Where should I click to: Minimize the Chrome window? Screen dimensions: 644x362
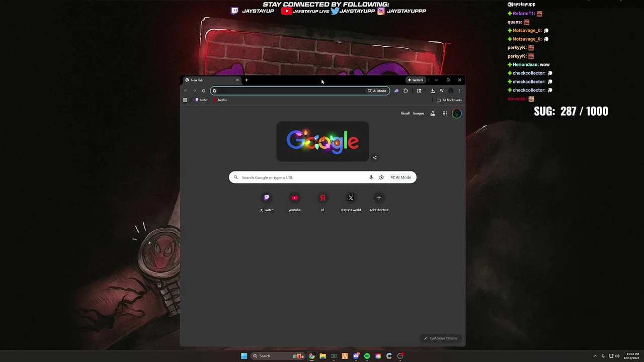click(x=436, y=80)
